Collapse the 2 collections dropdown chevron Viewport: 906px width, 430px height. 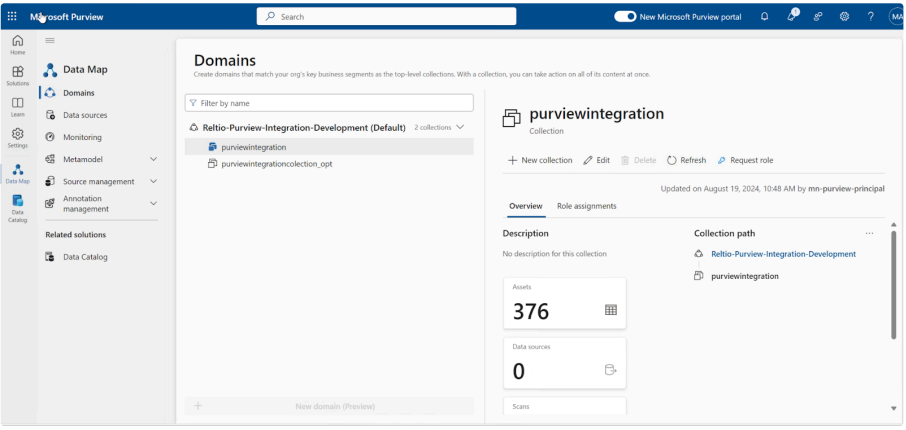[460, 127]
